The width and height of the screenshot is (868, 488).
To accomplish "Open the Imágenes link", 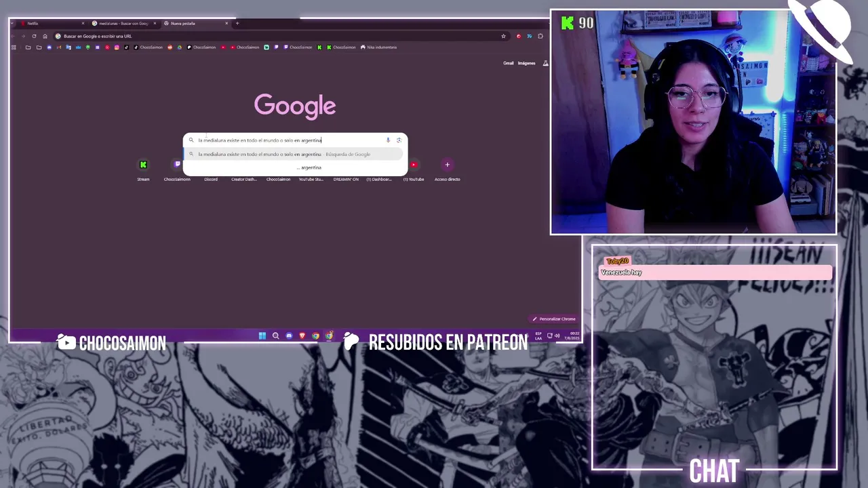I will [526, 63].
